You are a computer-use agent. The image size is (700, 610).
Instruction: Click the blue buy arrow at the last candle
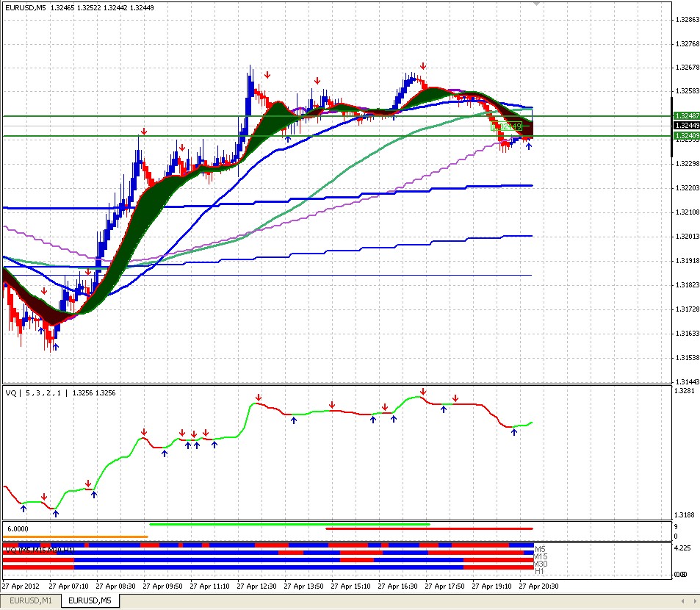[529, 146]
